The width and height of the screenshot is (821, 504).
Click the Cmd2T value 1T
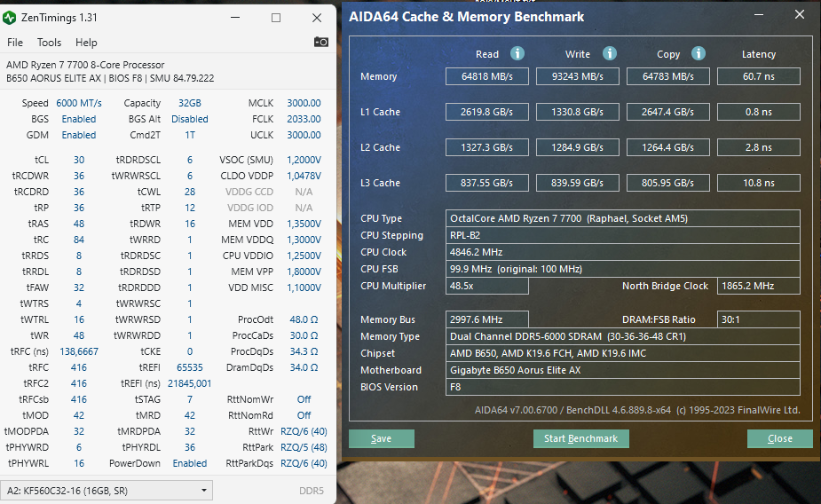[190, 135]
